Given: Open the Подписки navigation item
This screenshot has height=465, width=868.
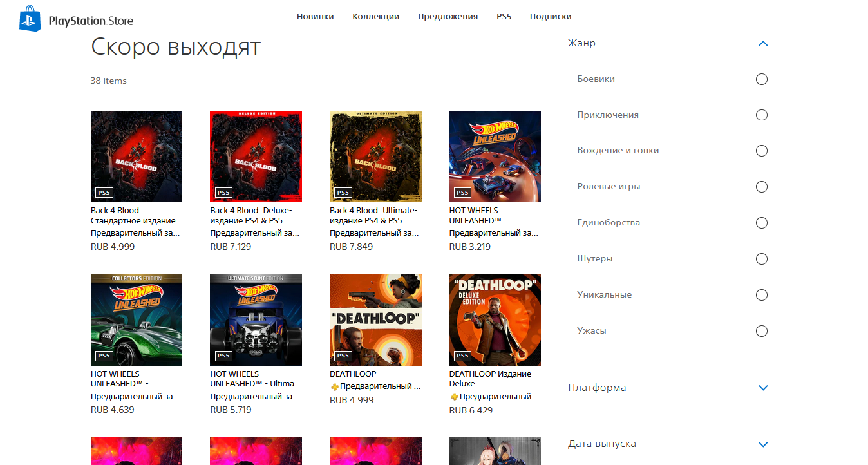Looking at the screenshot, I should [551, 17].
